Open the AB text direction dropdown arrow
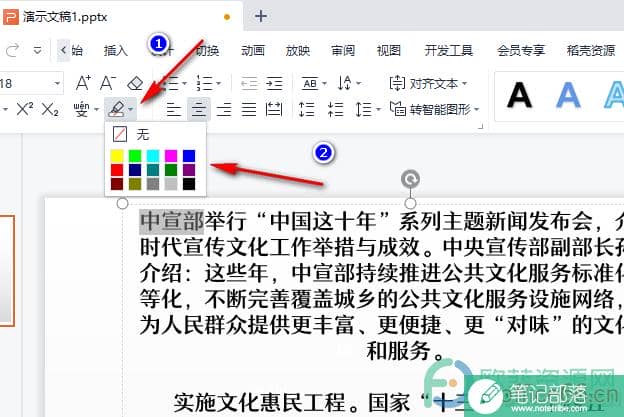This screenshot has height=417, width=624. [x=324, y=84]
